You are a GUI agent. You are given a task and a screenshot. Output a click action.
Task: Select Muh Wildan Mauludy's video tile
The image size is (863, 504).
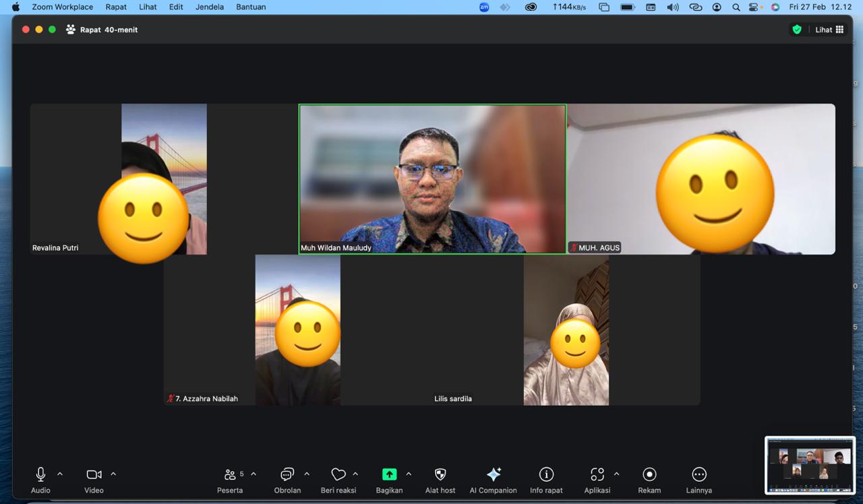coord(432,179)
